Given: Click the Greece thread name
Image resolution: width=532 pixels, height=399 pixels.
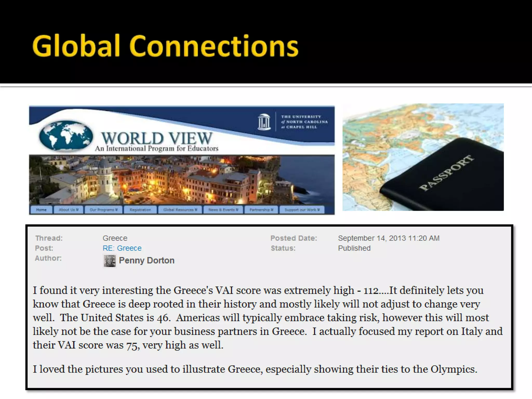Looking at the screenshot, I should point(115,238).
